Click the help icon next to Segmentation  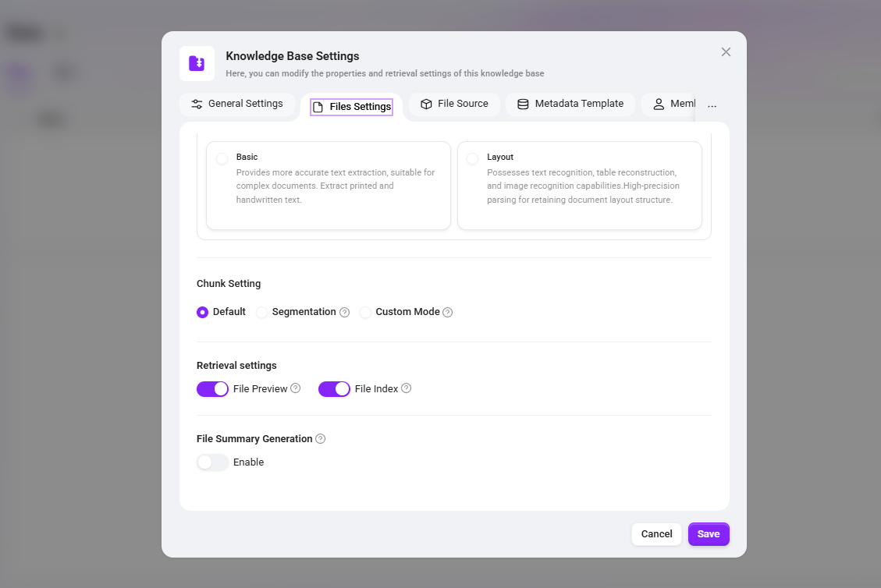(x=344, y=312)
